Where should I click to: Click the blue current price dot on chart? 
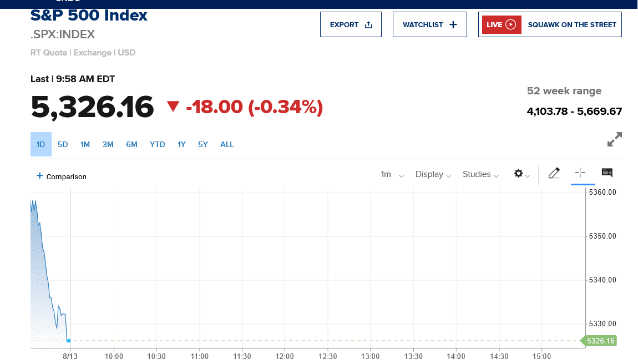coord(68,340)
